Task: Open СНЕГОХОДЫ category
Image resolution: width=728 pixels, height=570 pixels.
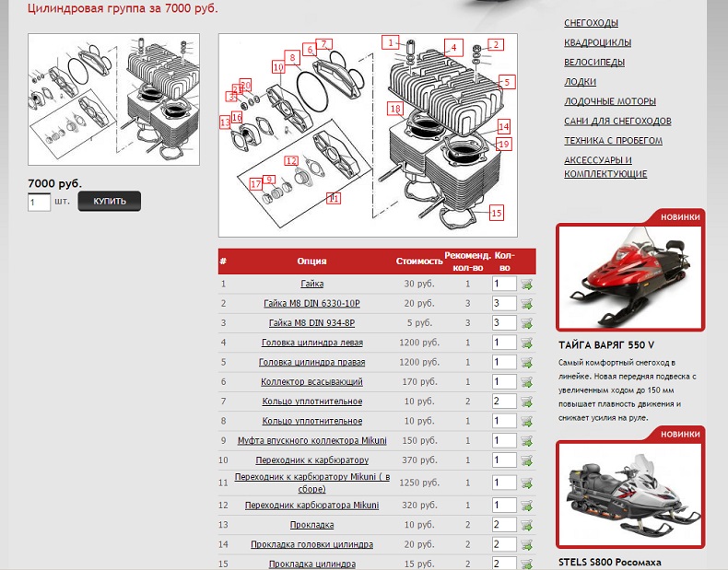Action: click(591, 23)
